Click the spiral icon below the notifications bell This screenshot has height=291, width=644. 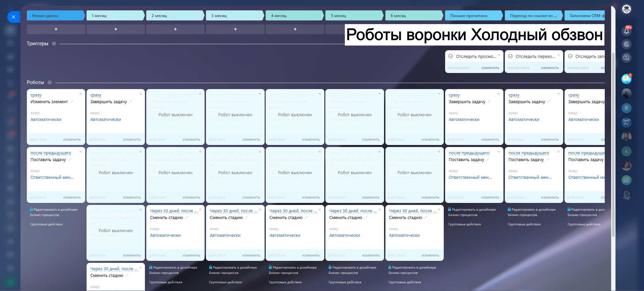(626, 44)
